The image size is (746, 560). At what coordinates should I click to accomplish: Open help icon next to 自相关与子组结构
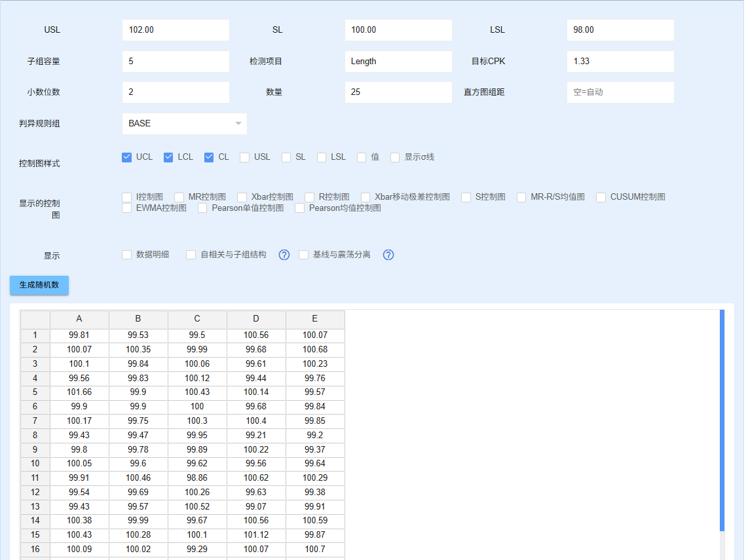pyautogui.click(x=284, y=255)
